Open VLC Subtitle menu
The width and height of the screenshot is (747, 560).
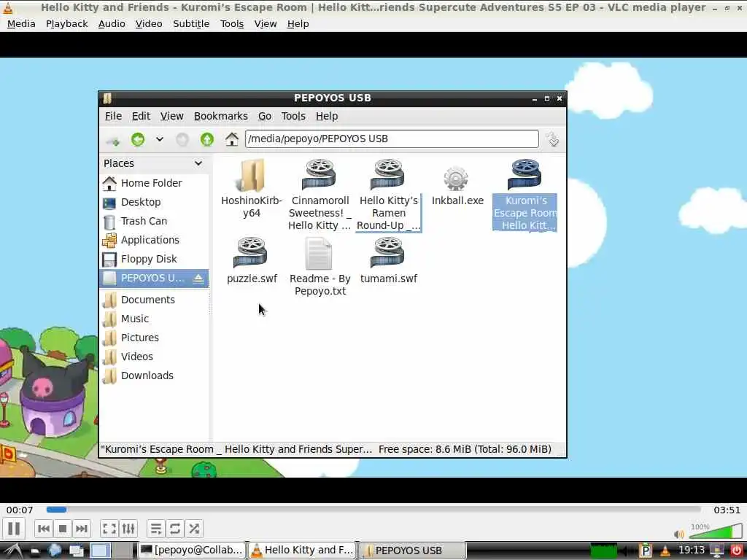pos(191,24)
